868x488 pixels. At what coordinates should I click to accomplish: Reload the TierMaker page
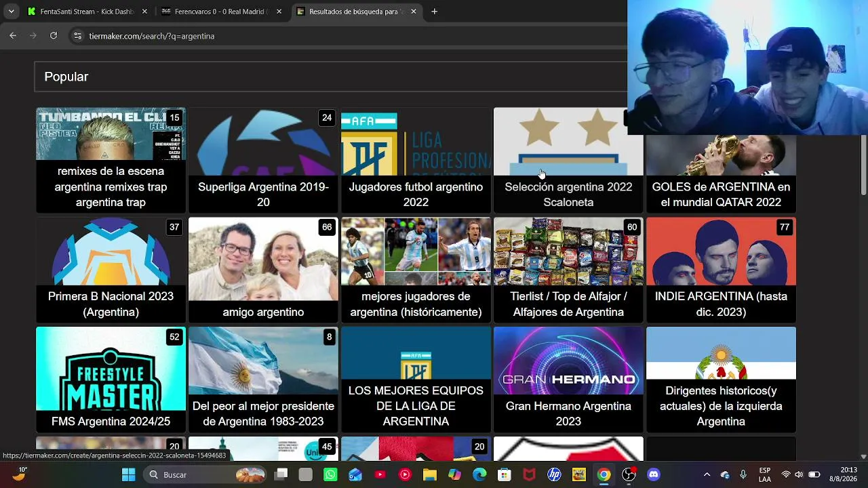[54, 36]
